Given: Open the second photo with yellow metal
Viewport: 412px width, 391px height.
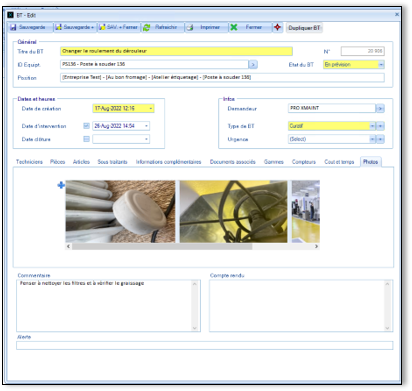Looking at the screenshot, I should [x=234, y=212].
